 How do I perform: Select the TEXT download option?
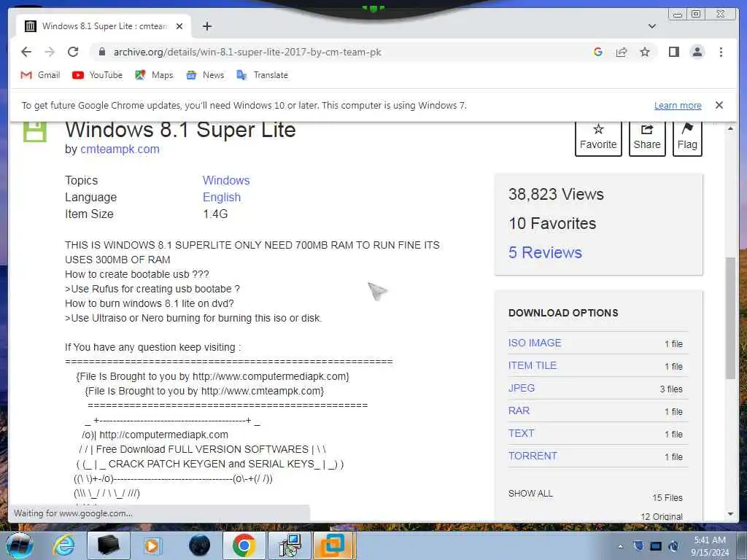pos(521,433)
